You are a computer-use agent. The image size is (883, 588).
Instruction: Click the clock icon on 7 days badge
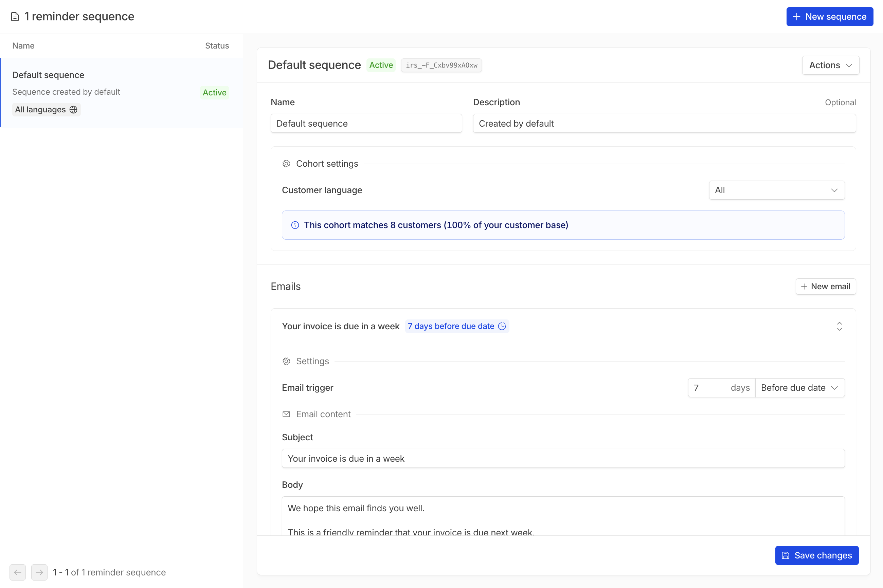point(502,326)
